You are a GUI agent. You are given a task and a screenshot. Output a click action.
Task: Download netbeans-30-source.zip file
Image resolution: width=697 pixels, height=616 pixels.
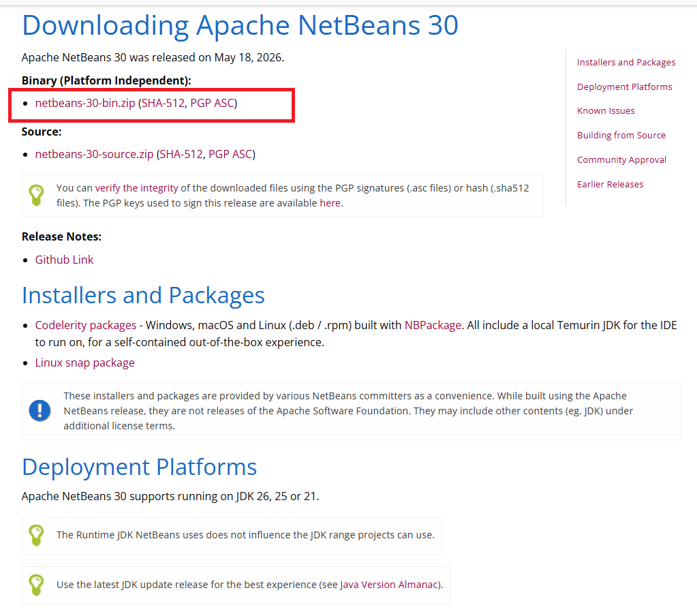tap(94, 154)
